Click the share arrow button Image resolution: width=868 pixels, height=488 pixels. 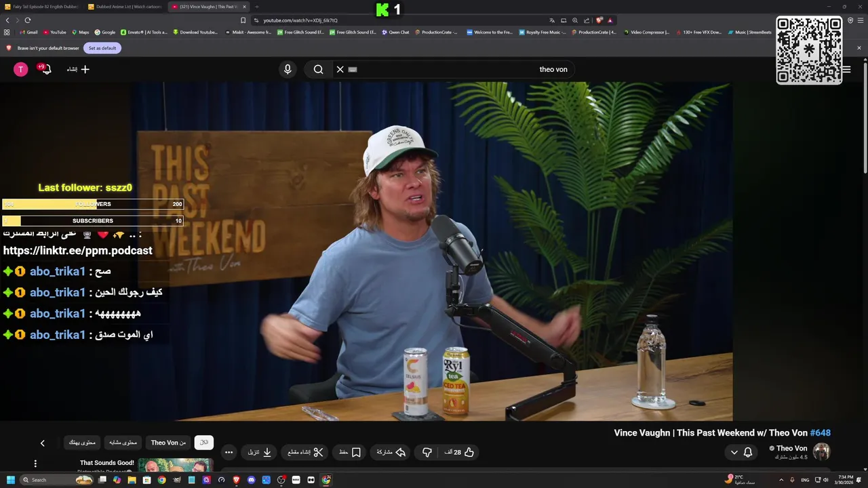coord(391,452)
